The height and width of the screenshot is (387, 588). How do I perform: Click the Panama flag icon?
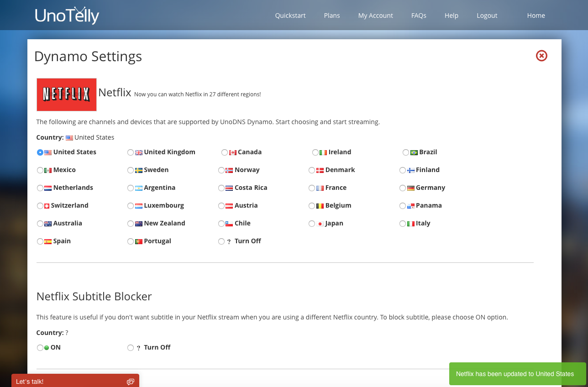(x=411, y=206)
